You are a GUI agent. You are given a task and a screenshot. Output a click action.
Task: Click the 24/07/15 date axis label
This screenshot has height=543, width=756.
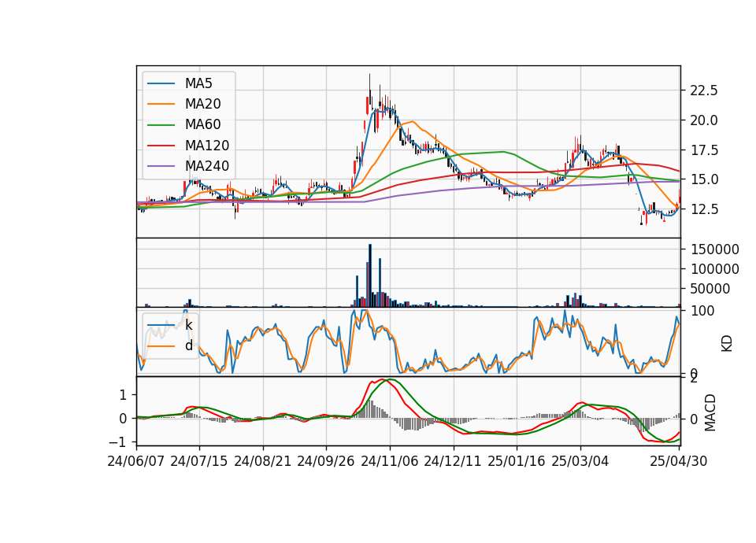(199, 461)
